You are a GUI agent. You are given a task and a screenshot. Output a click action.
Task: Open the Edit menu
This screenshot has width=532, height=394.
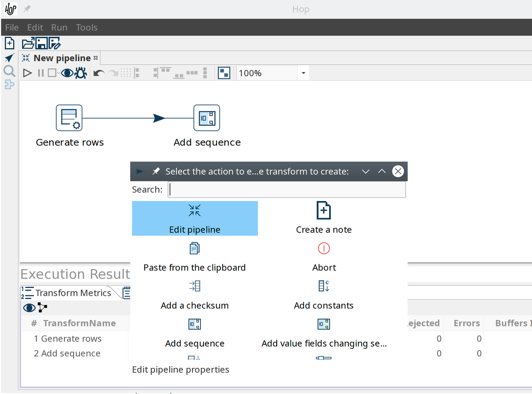point(35,28)
